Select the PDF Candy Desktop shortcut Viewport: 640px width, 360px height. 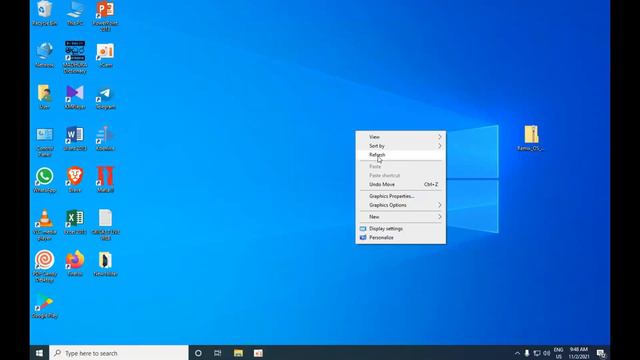(x=44, y=267)
